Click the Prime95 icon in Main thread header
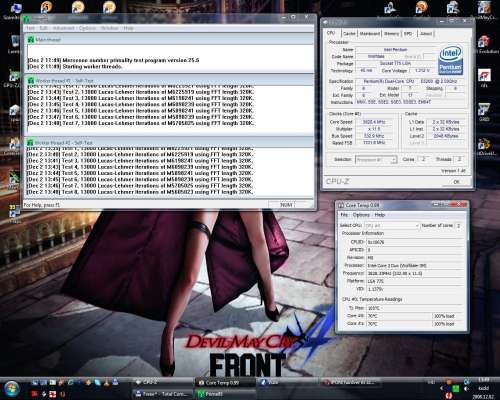The image size is (500, 400). pos(31,40)
